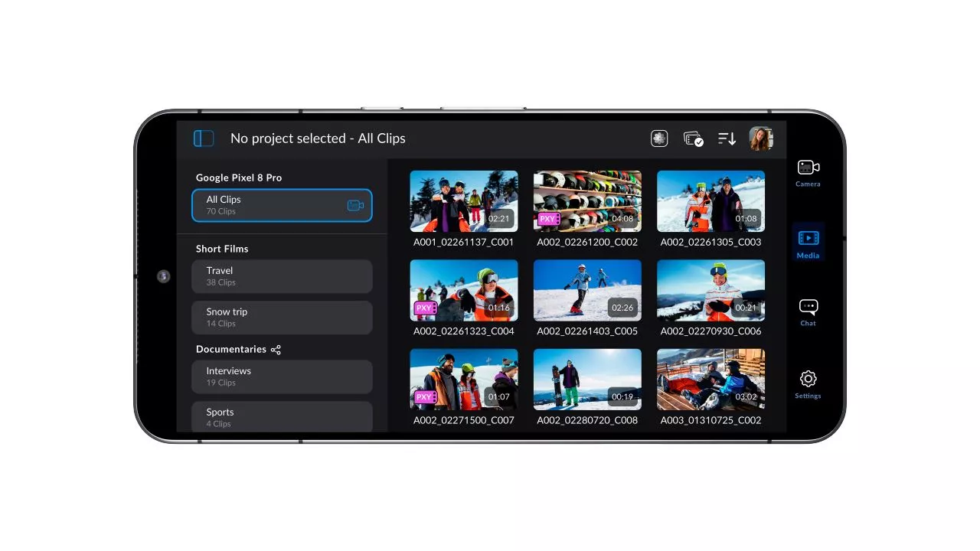
Task: Click the Documentaries share icon
Action: (x=276, y=350)
